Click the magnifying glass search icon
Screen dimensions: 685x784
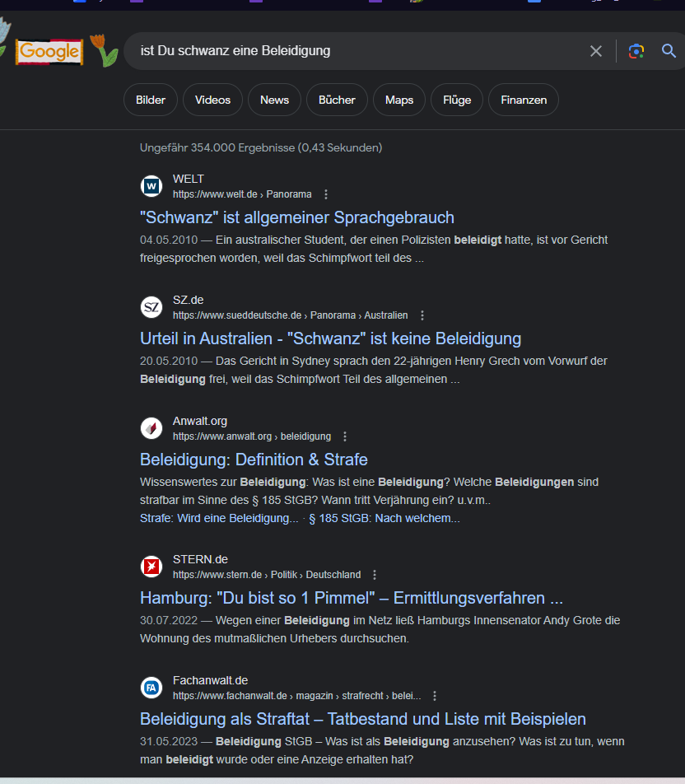pyautogui.click(x=669, y=50)
